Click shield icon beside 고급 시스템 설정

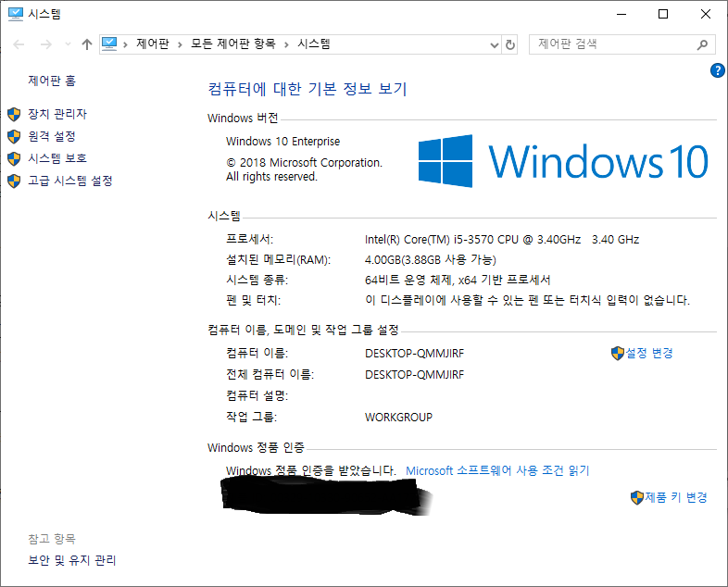pos(14,181)
